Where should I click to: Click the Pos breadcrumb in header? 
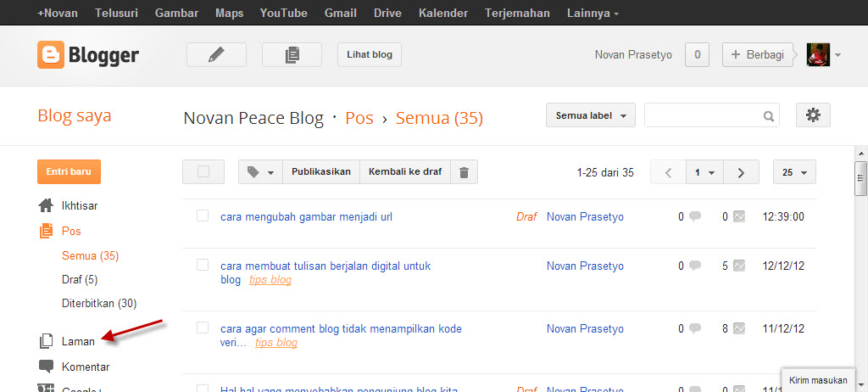[x=359, y=118]
